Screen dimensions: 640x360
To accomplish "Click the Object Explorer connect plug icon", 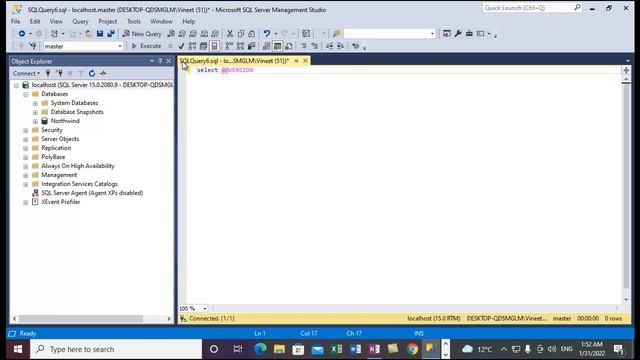I will click(48, 73).
